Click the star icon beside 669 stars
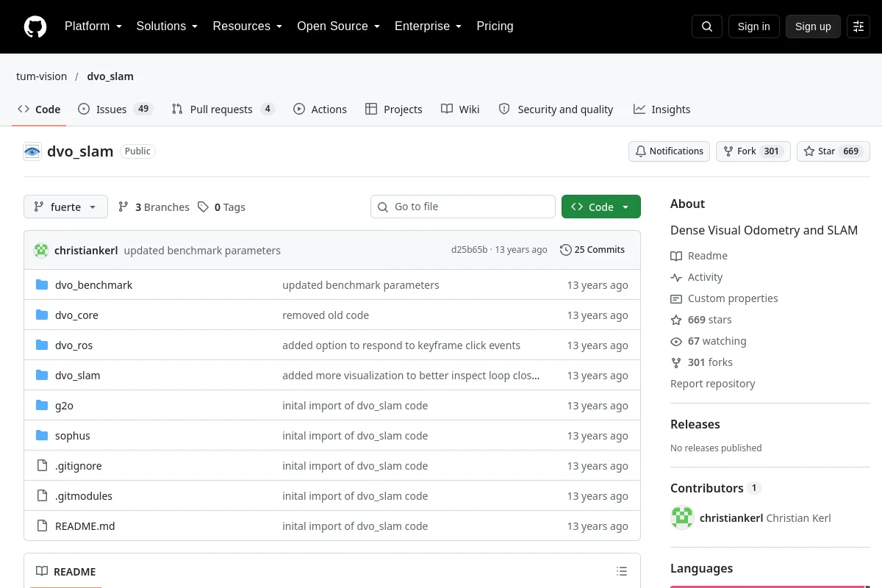This screenshot has width=882, height=588. [676, 320]
